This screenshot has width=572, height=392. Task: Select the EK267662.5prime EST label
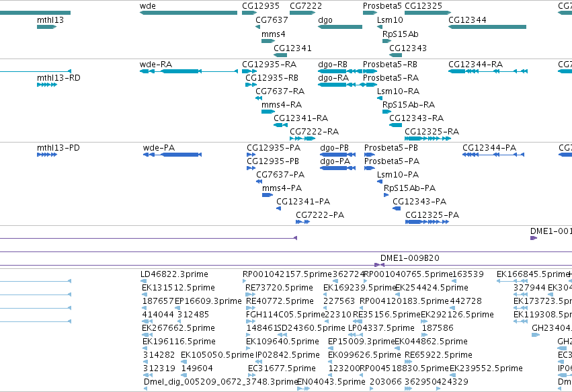click(178, 328)
